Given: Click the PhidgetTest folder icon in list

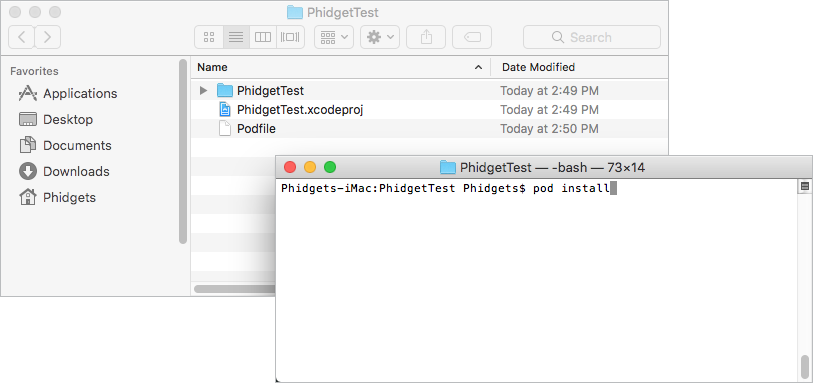Looking at the screenshot, I should click(225, 91).
